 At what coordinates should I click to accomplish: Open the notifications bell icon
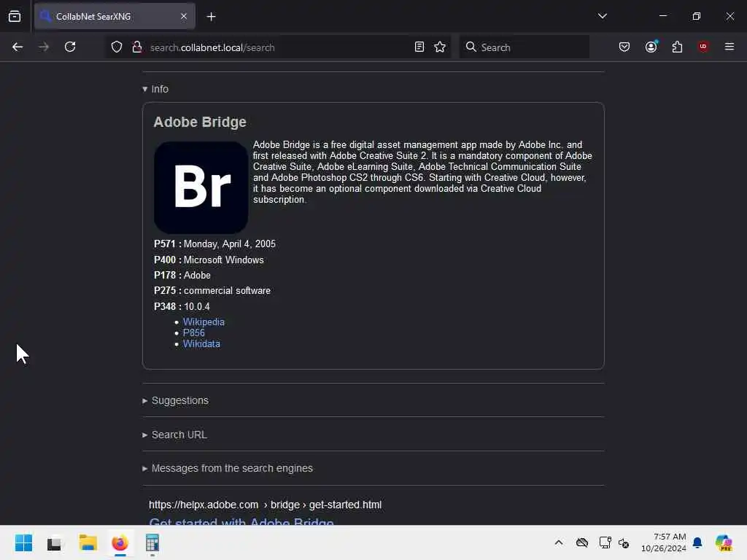[697, 542]
